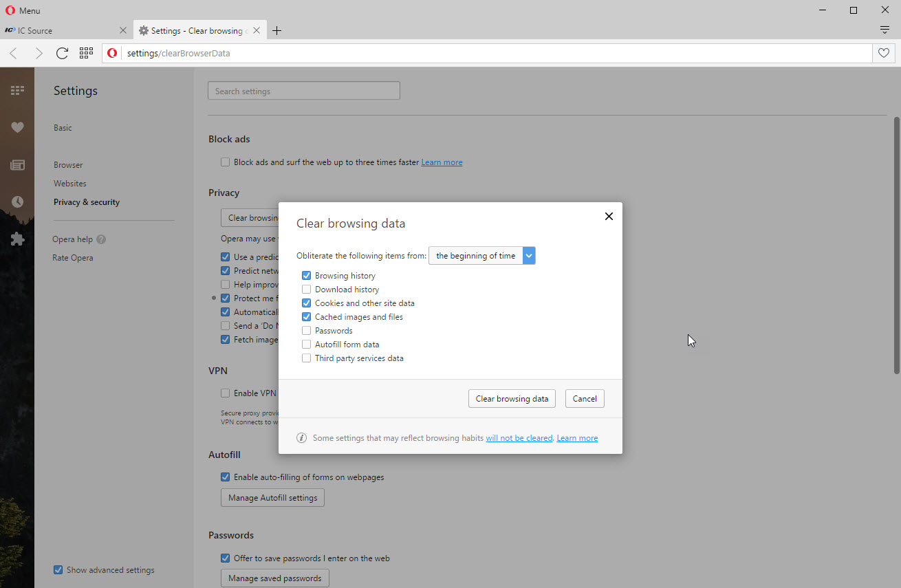Click the Cancel button

click(585, 399)
